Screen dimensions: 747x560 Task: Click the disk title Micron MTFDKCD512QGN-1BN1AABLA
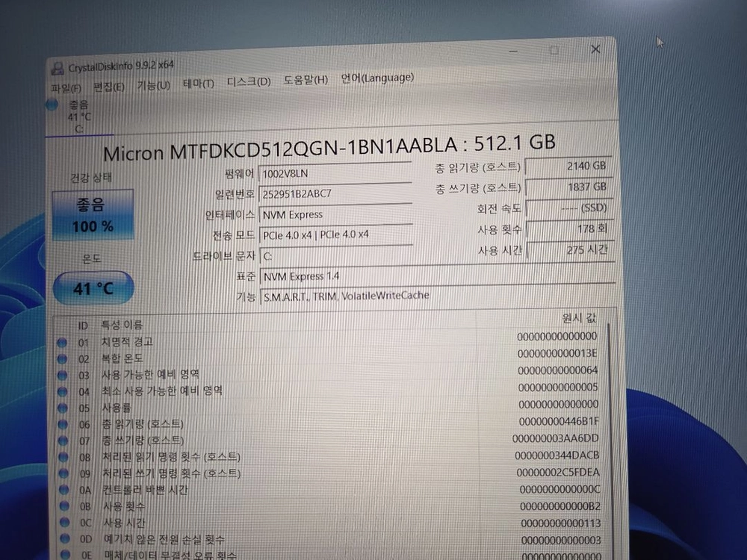pos(279,149)
